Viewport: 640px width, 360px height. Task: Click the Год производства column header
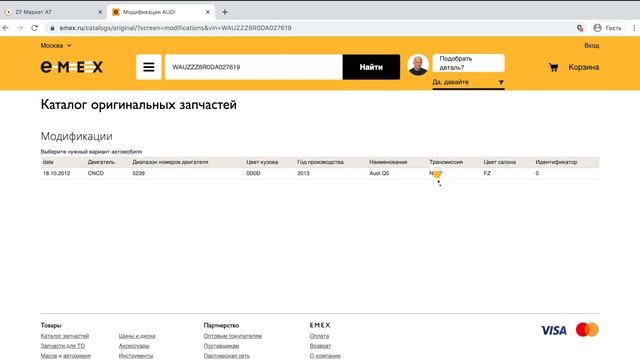click(x=320, y=162)
